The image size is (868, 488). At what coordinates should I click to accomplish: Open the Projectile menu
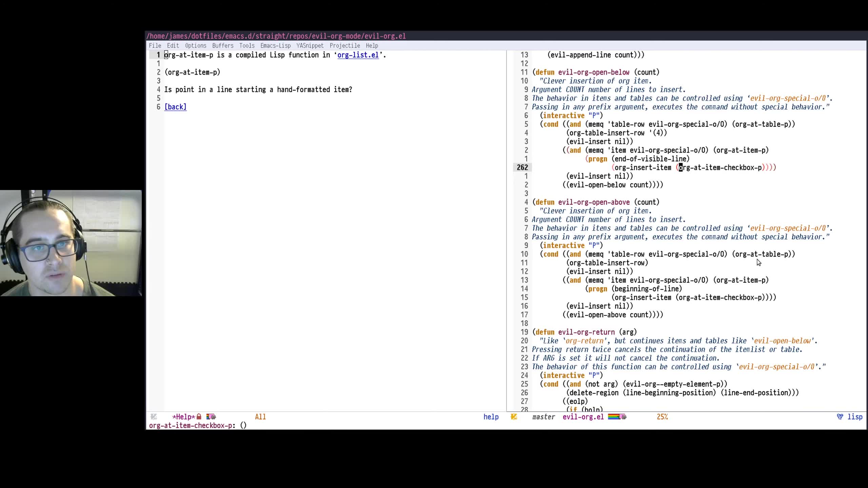tap(345, 45)
